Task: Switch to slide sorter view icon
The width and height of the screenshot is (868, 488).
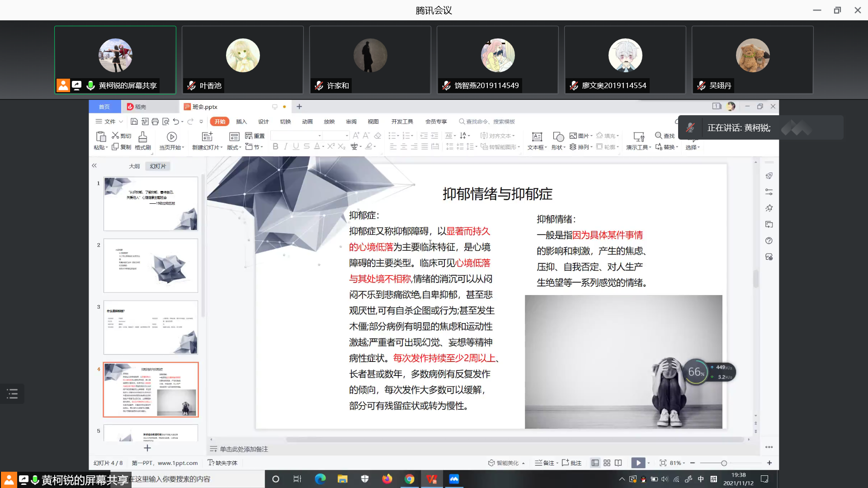Action: pyautogui.click(x=607, y=463)
